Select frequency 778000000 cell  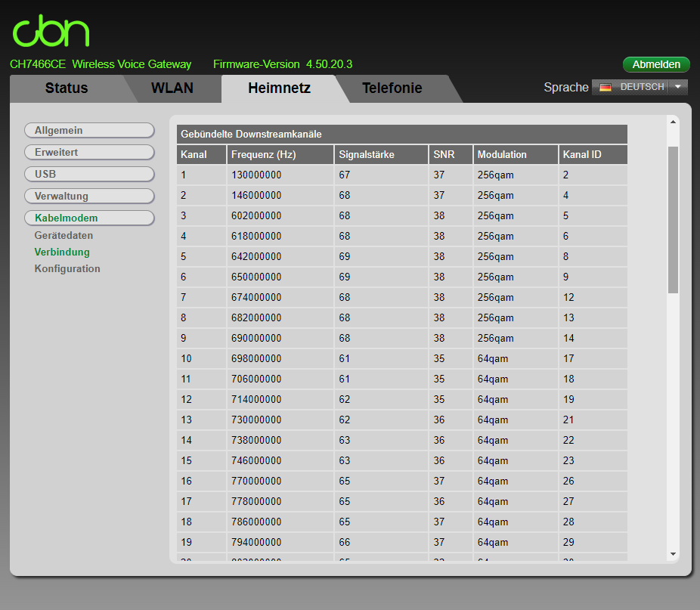pos(280,501)
